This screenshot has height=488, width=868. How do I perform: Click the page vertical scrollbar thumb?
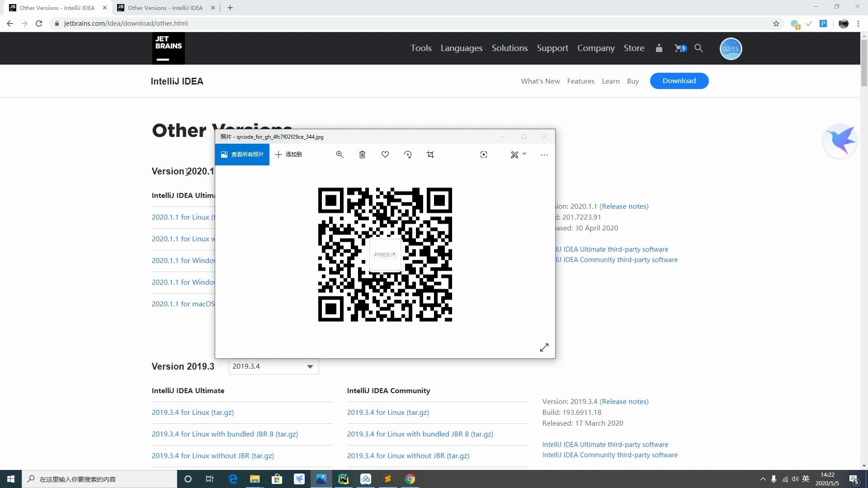[x=864, y=62]
